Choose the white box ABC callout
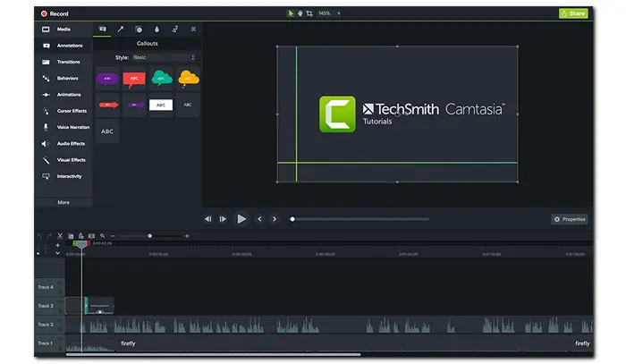626x364 pixels. tap(161, 105)
